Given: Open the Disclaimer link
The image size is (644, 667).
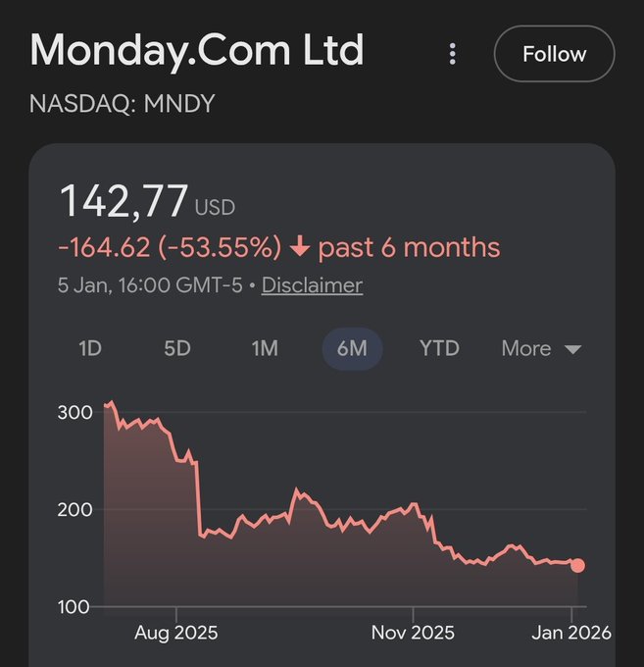Looking at the screenshot, I should point(312,285).
